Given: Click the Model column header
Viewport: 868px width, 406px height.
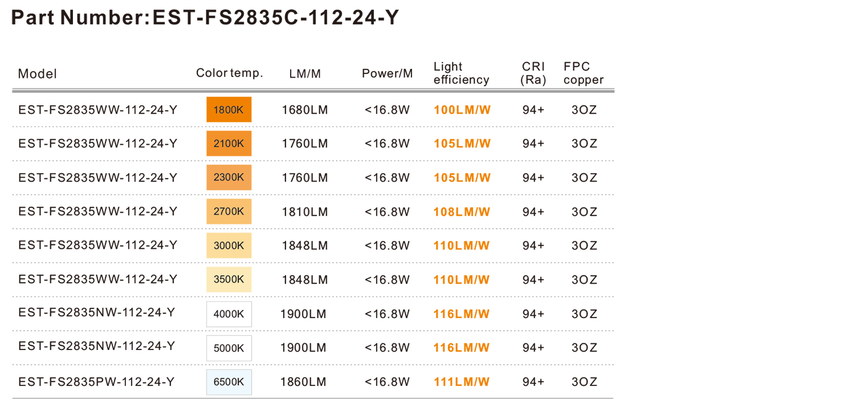Looking at the screenshot, I should [37, 73].
